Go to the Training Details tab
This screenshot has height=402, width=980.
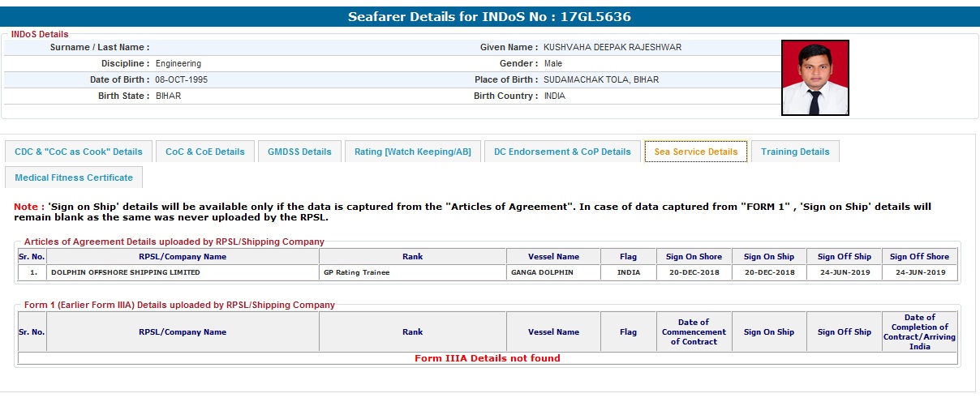tap(795, 152)
